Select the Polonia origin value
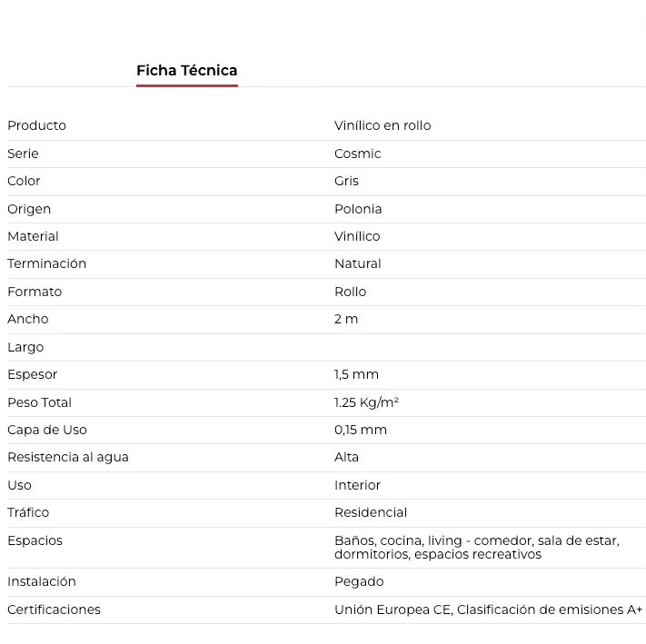 pos(358,209)
